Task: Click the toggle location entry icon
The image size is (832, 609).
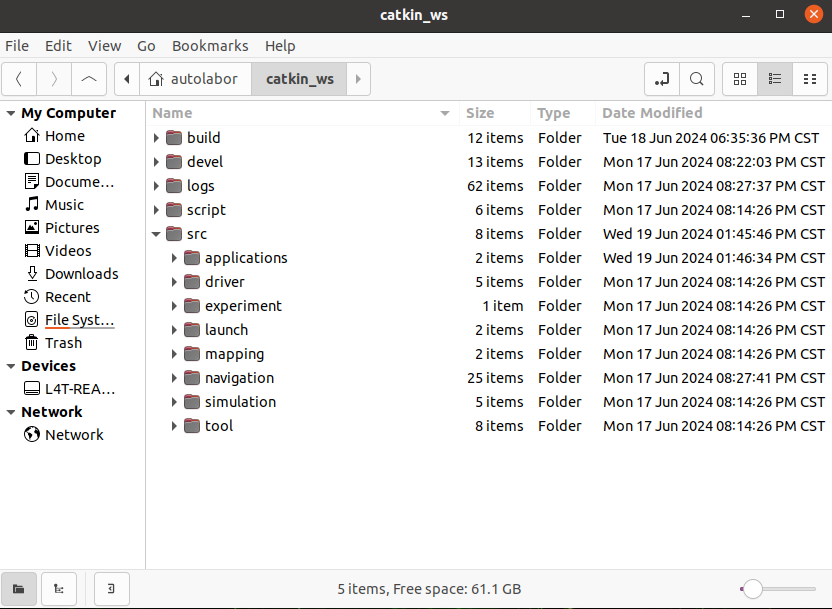Action: (661, 79)
